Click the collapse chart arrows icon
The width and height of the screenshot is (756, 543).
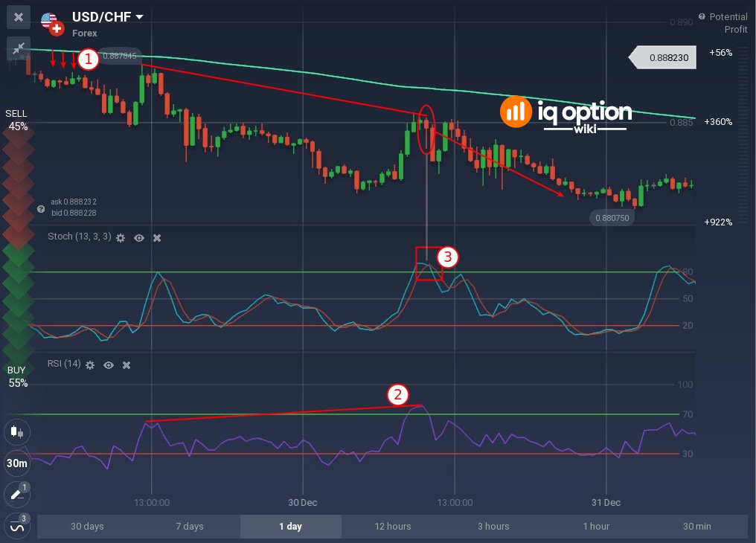(x=19, y=48)
